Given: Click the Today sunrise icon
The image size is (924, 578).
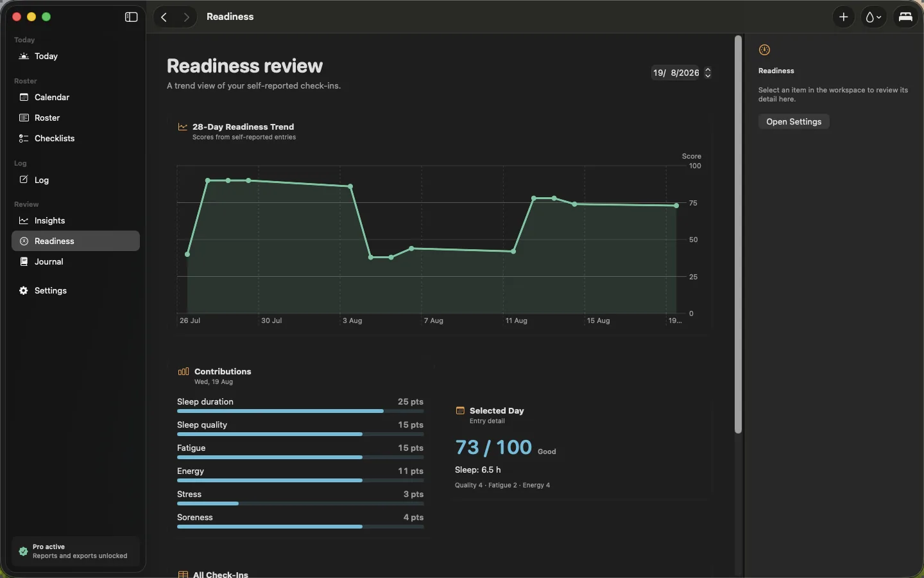Looking at the screenshot, I should pyautogui.click(x=24, y=57).
